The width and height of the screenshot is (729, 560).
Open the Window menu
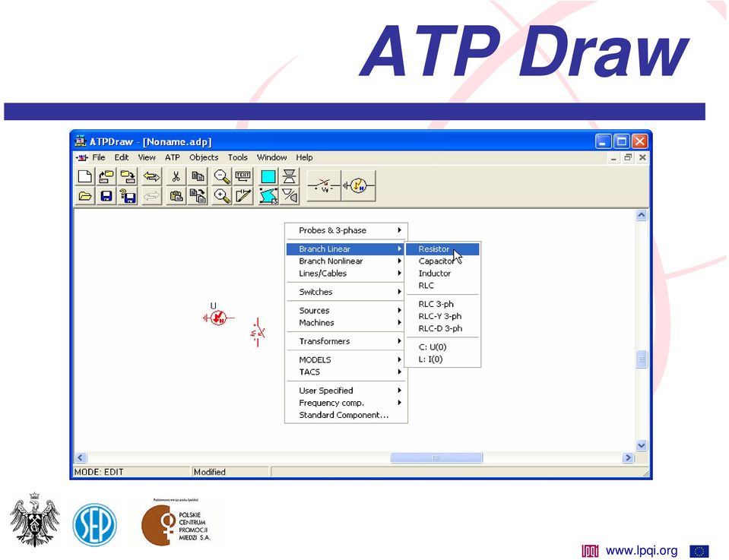click(271, 157)
